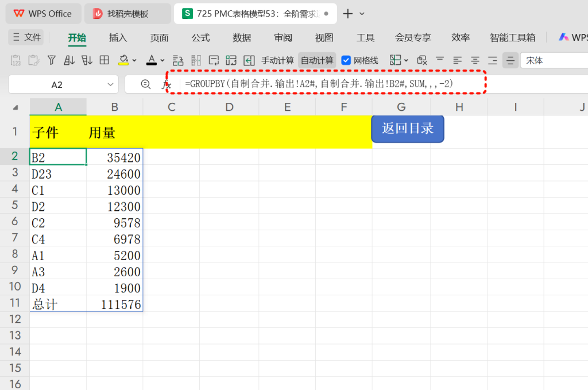Switch to the 页面 ribbon tab
588x390 pixels.
[160, 37]
